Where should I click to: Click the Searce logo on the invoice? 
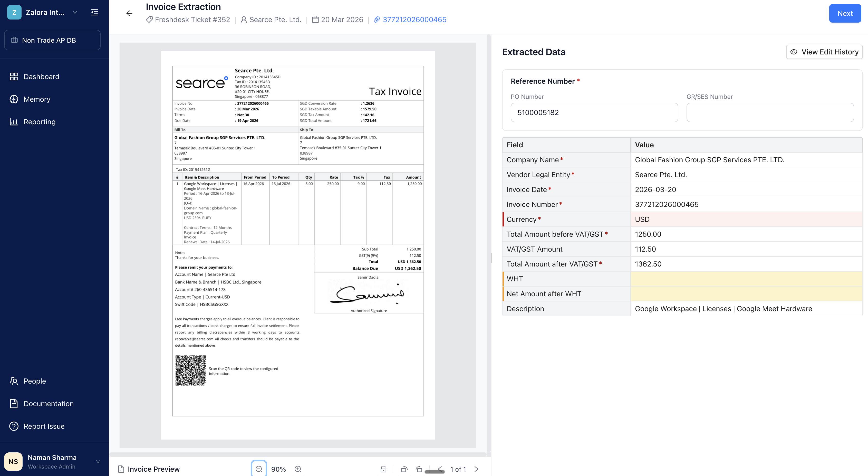pyautogui.click(x=202, y=83)
